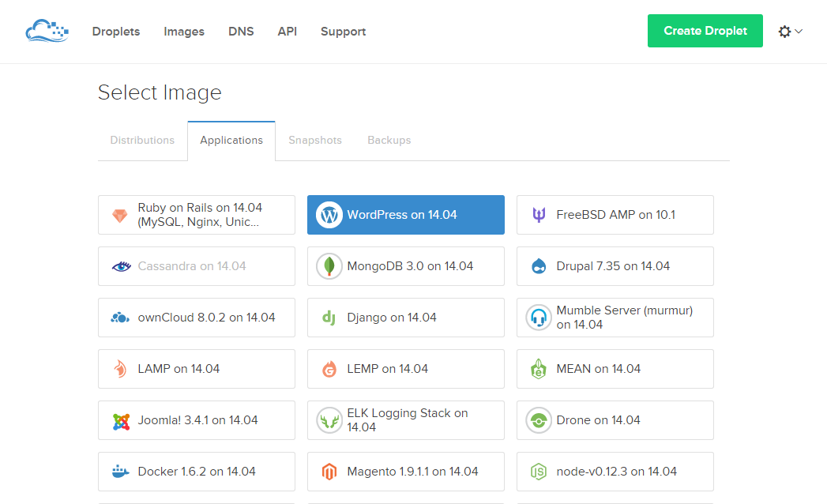Open the Backups tab
The width and height of the screenshot is (827, 504).
(389, 140)
